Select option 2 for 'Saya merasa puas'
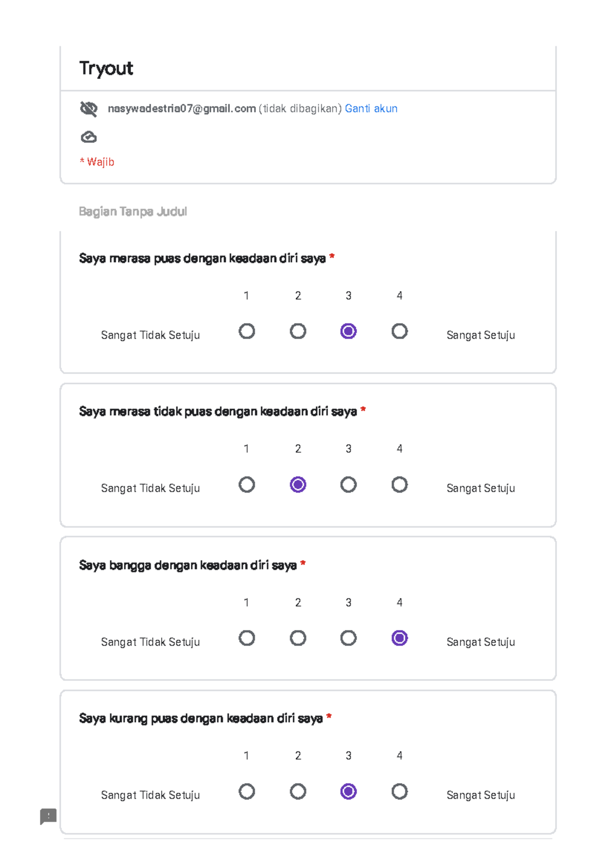Viewport: 614px width, 868px height. pos(298,331)
